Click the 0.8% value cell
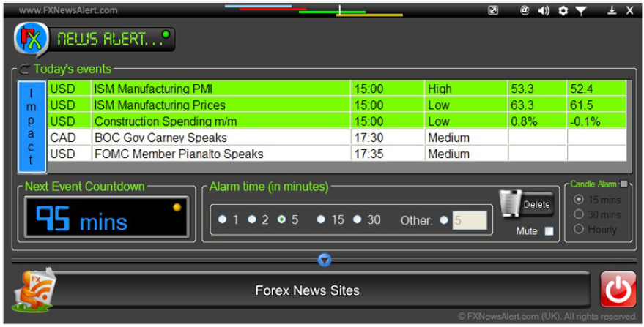 pos(538,121)
